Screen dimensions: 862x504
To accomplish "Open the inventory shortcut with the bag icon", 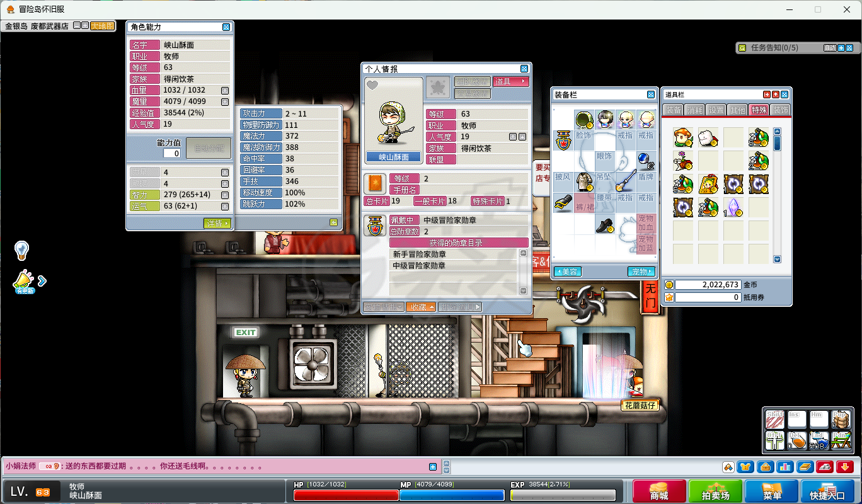I will 766,467.
